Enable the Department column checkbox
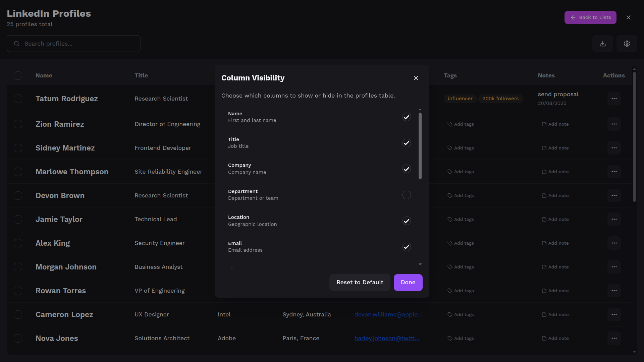The height and width of the screenshot is (362, 644). click(407, 195)
